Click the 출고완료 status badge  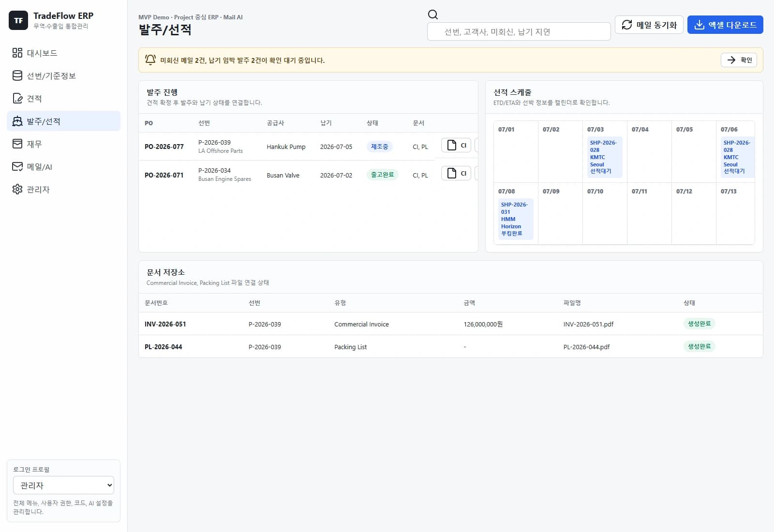[x=382, y=175]
